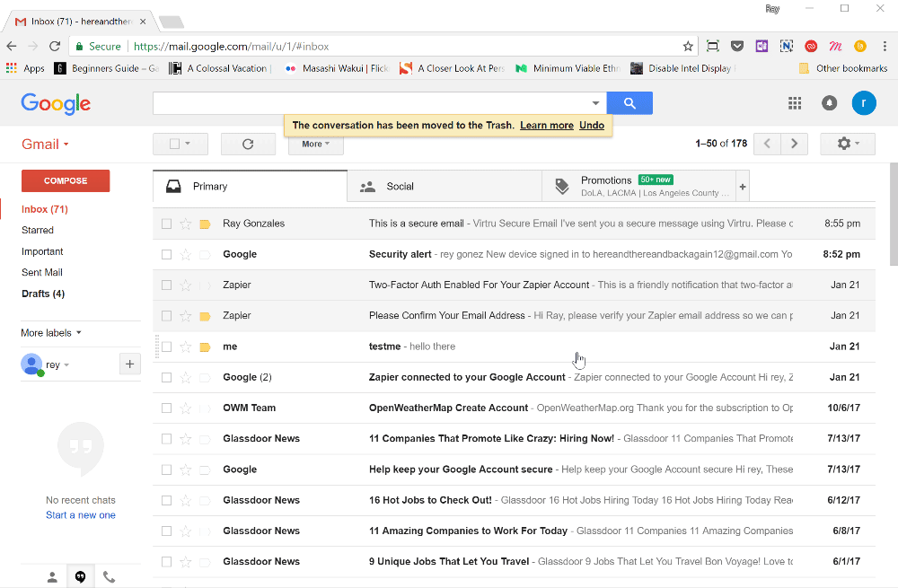This screenshot has width=898, height=588.
Task: Open the Starred label
Action: click(x=37, y=230)
